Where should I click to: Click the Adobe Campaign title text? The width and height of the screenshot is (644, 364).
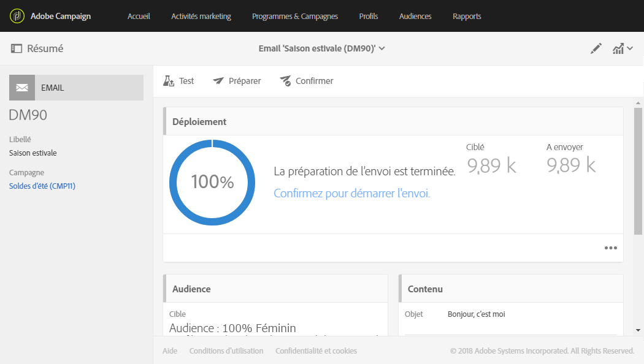click(61, 17)
